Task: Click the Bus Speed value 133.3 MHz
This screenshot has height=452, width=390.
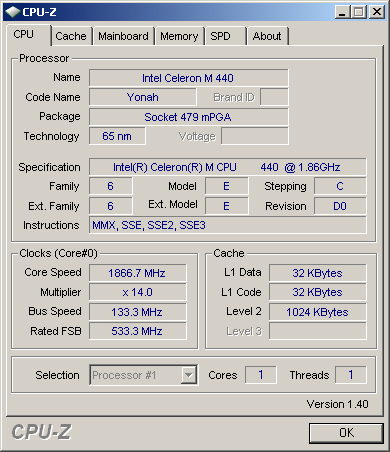Action: tap(138, 312)
